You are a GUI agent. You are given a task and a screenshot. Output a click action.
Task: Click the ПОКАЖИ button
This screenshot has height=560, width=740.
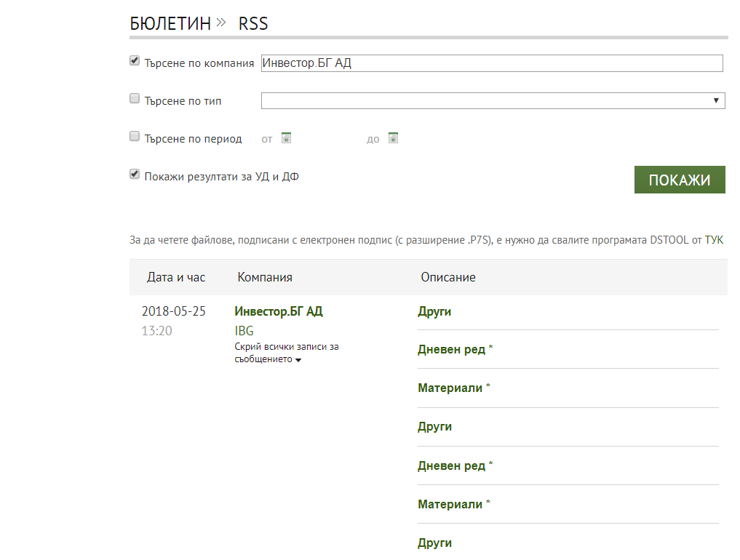click(680, 180)
